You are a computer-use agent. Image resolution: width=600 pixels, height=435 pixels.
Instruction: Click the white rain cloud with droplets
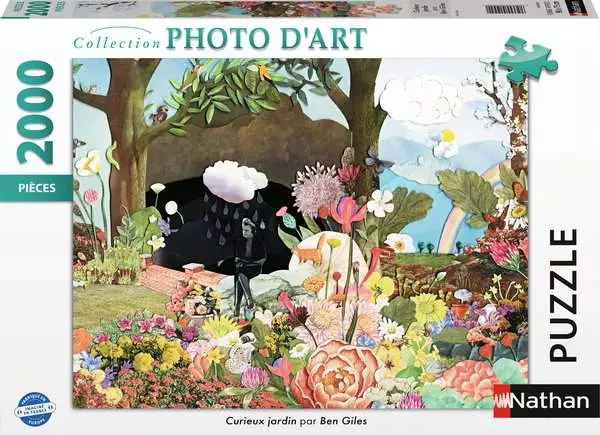[235, 182]
